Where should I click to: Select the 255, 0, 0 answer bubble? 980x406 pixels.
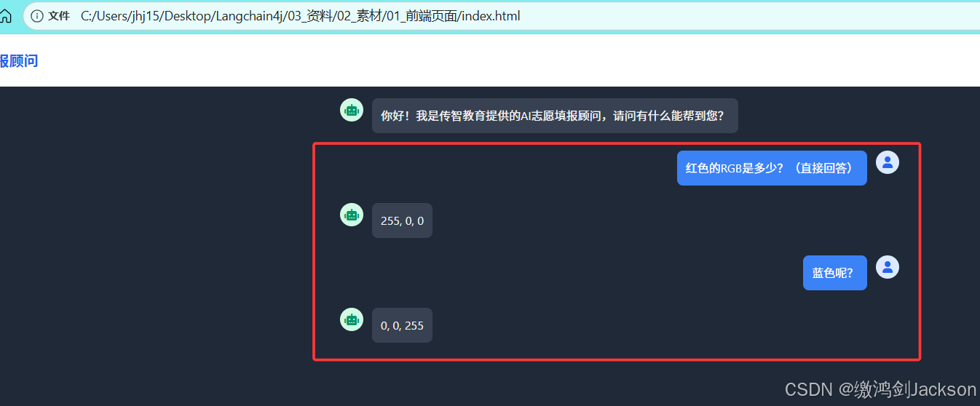click(x=402, y=220)
